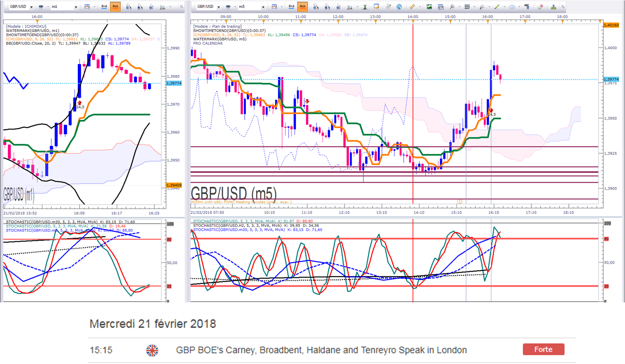Viewport: 625px width, 364px height.
Task: Click the 1,40160 orange price marker
Action: click(x=611, y=25)
